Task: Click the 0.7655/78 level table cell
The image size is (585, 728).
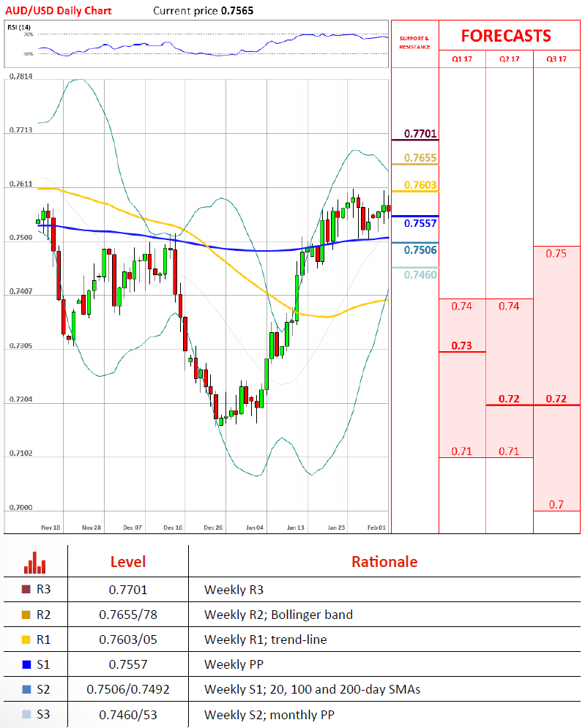Action: (128, 615)
